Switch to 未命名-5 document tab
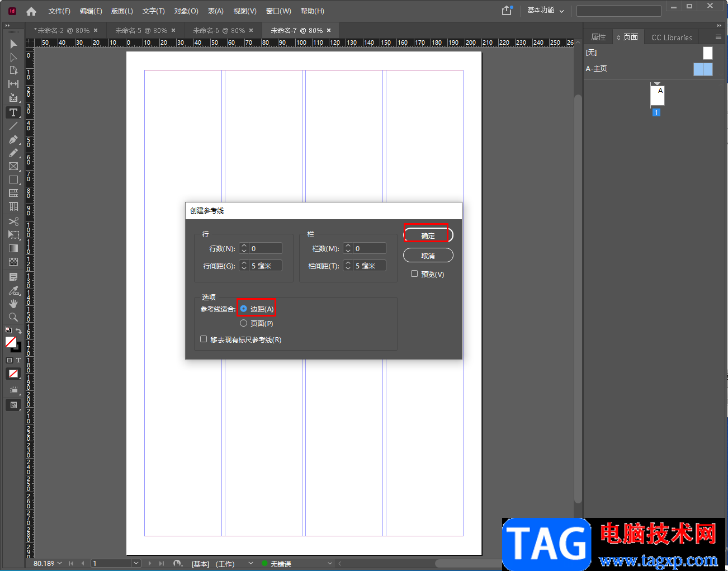Screen dimensions: 728x571 [141, 30]
